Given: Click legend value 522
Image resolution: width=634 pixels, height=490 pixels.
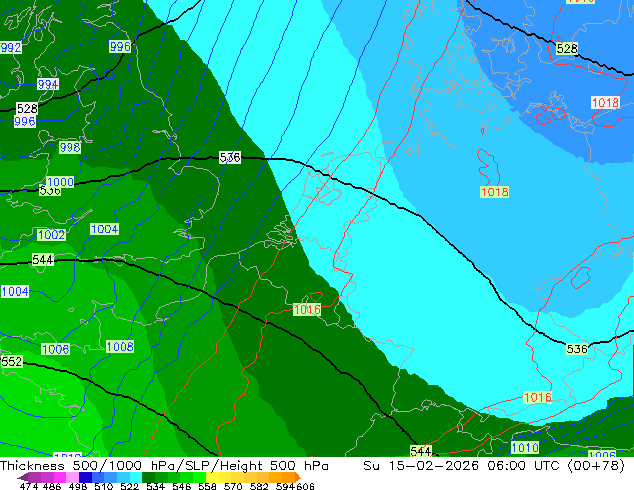Looking at the screenshot, I should tap(129, 486).
